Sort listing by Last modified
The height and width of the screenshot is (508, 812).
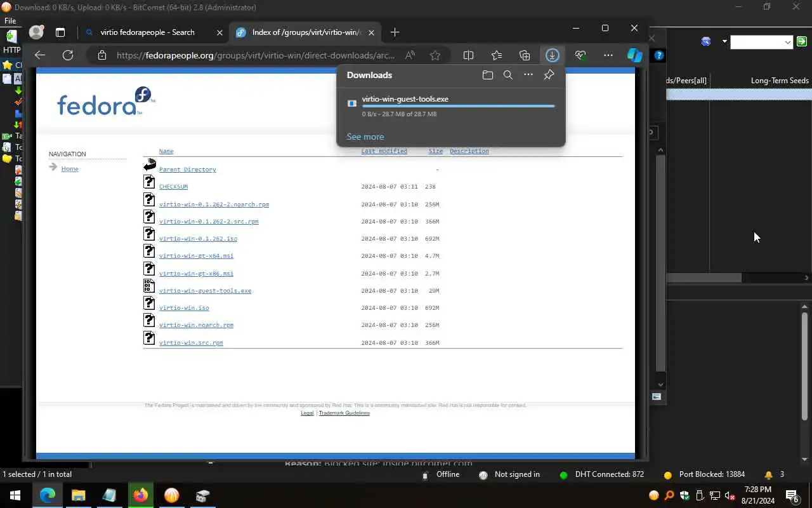(384, 151)
